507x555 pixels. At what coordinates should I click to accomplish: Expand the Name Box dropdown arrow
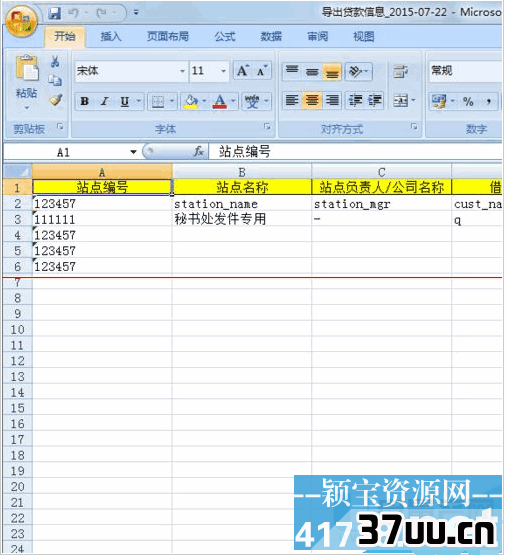click(133, 152)
